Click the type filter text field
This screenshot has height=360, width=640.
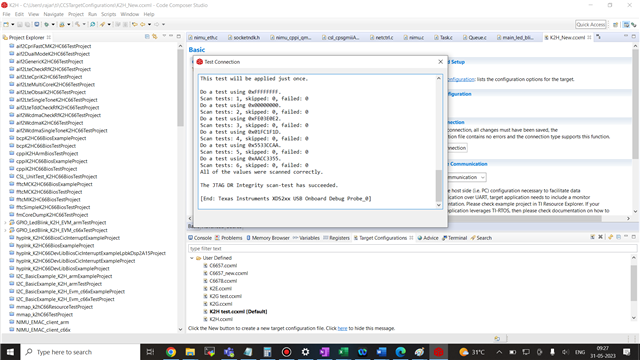412,248
